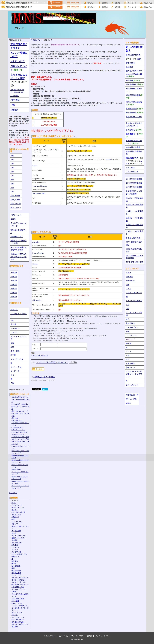154x644 pixels.
Task: Click the CAT TOR DIR table cell
Action: coord(42,249)
